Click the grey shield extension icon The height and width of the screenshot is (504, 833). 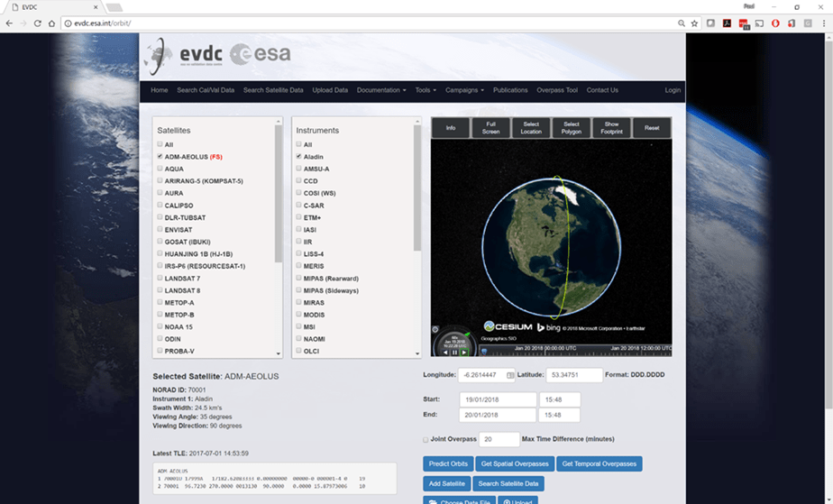pos(710,23)
